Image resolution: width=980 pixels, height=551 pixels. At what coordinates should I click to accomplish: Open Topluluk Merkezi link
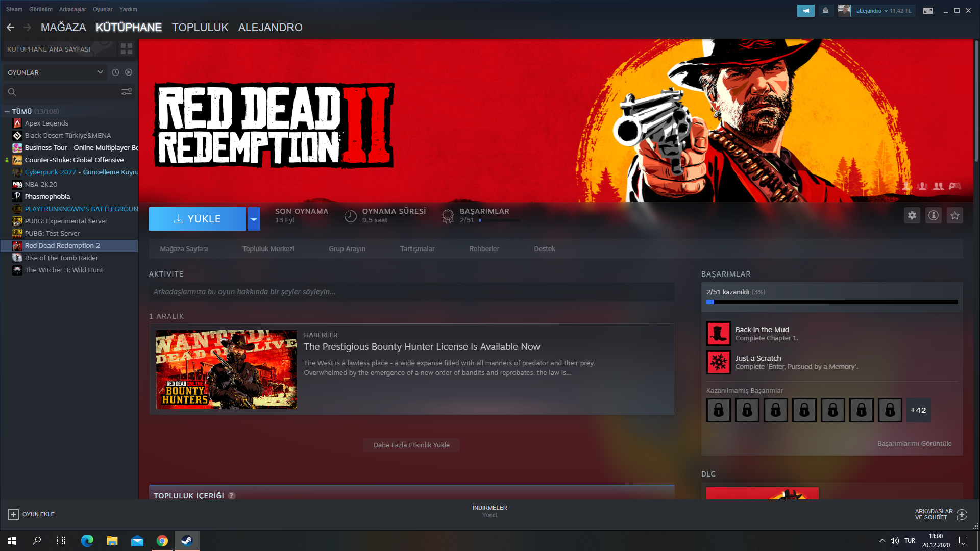pyautogui.click(x=268, y=249)
